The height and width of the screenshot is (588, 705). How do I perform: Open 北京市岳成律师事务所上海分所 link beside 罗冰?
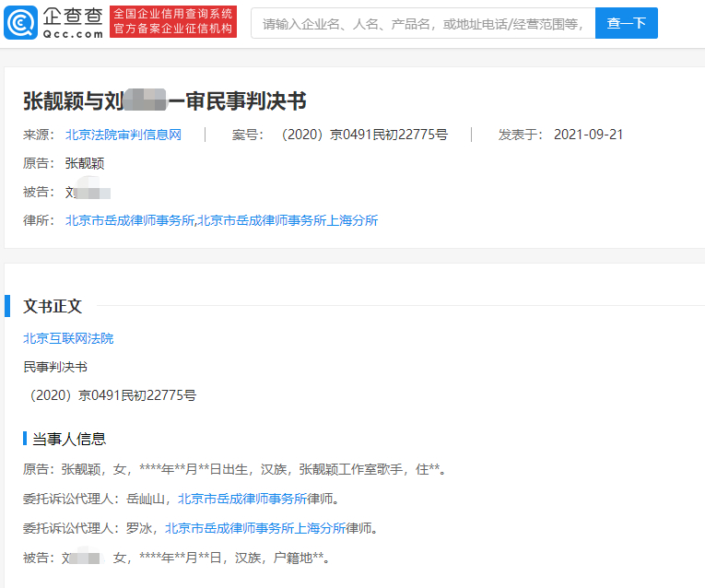point(255,528)
